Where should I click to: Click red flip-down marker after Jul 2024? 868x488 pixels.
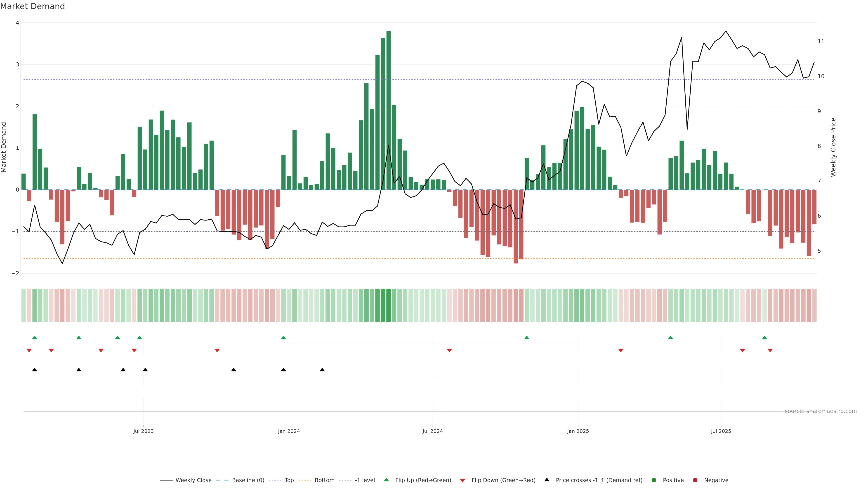[x=449, y=351]
